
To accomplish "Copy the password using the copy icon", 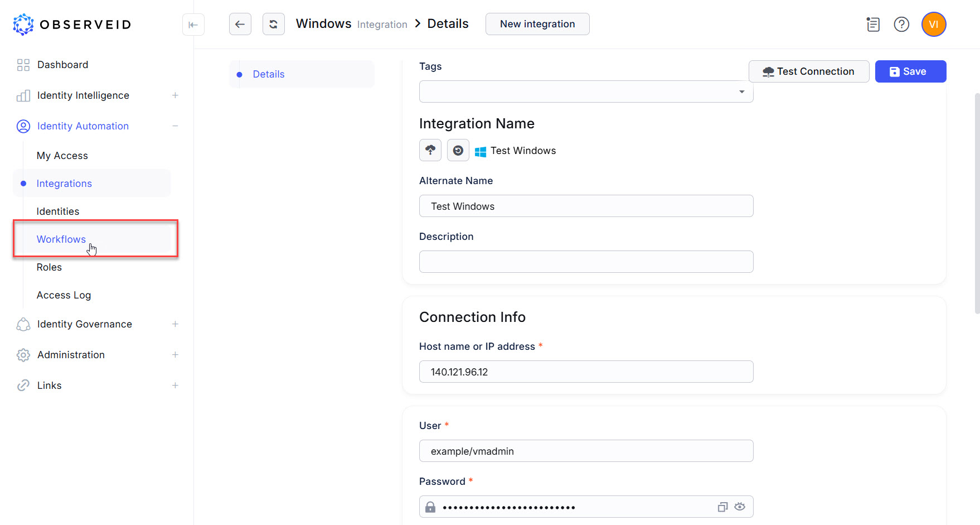I will click(722, 507).
